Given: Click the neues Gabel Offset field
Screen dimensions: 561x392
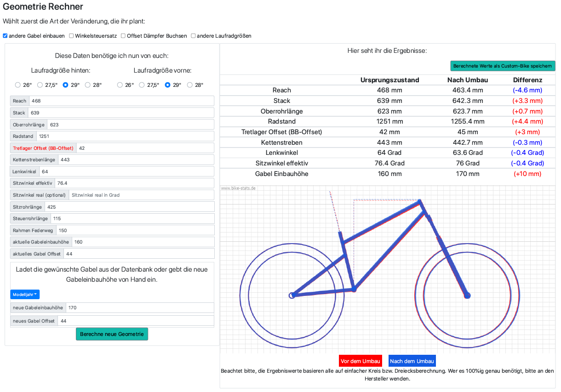Looking at the screenshot, I should 136,321.
